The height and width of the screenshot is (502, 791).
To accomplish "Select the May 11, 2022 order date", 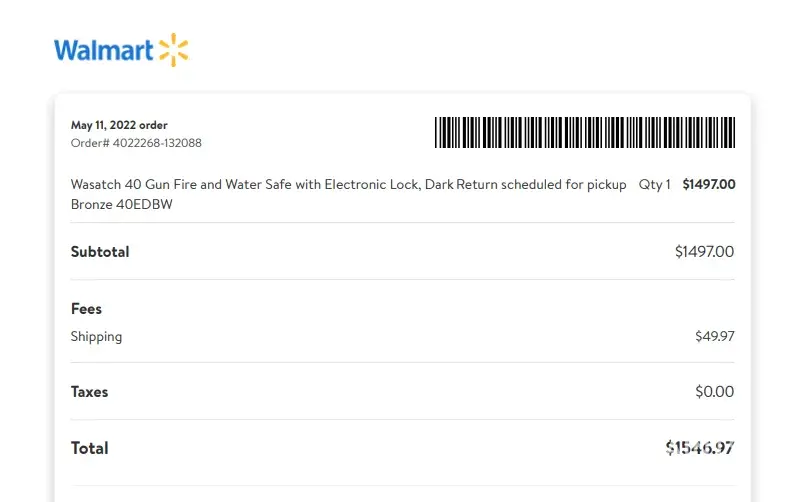I will 119,125.
